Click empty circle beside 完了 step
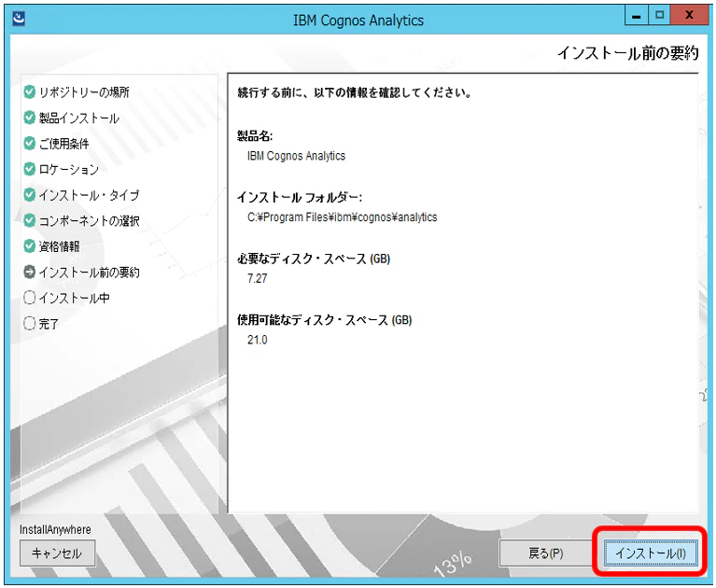Screen dimensions: 716x588 click(29, 323)
